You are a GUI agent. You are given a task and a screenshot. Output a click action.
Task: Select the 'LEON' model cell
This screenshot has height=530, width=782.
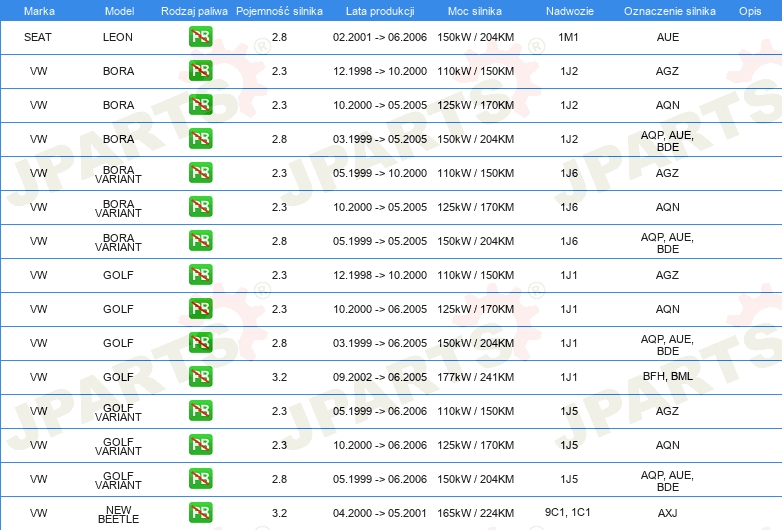coord(118,37)
